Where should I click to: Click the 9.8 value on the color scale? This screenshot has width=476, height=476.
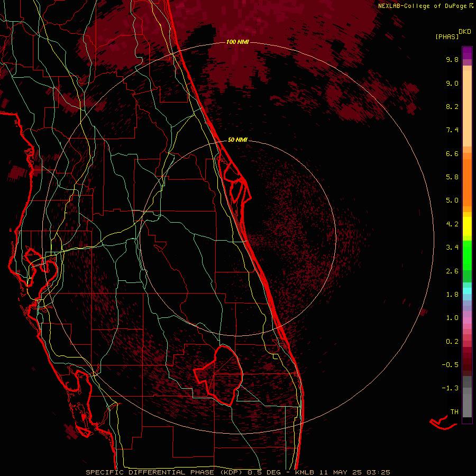[452, 59]
